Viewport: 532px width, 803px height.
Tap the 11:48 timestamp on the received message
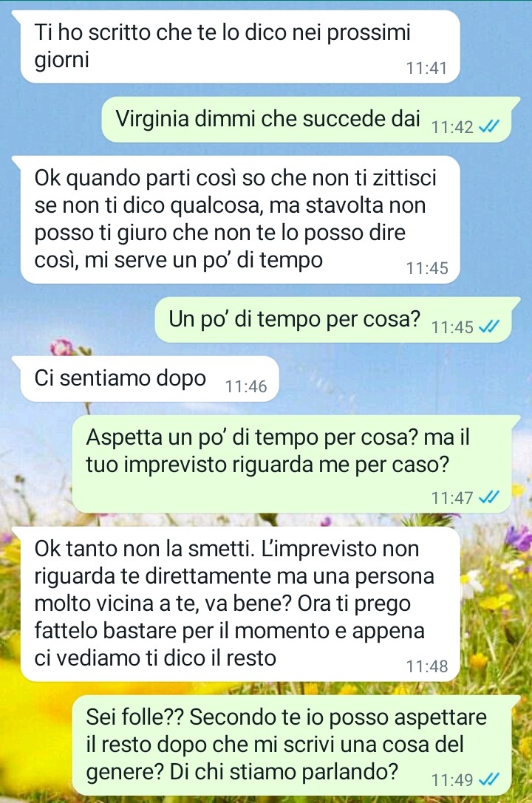(x=427, y=666)
